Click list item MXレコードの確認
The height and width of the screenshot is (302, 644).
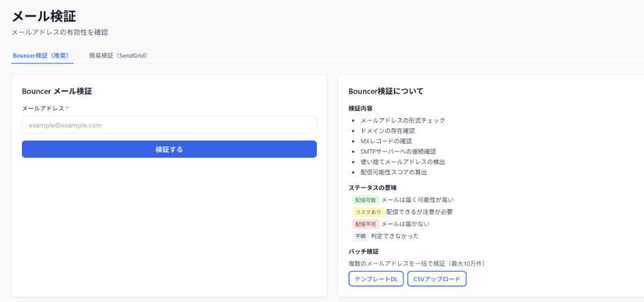click(386, 141)
